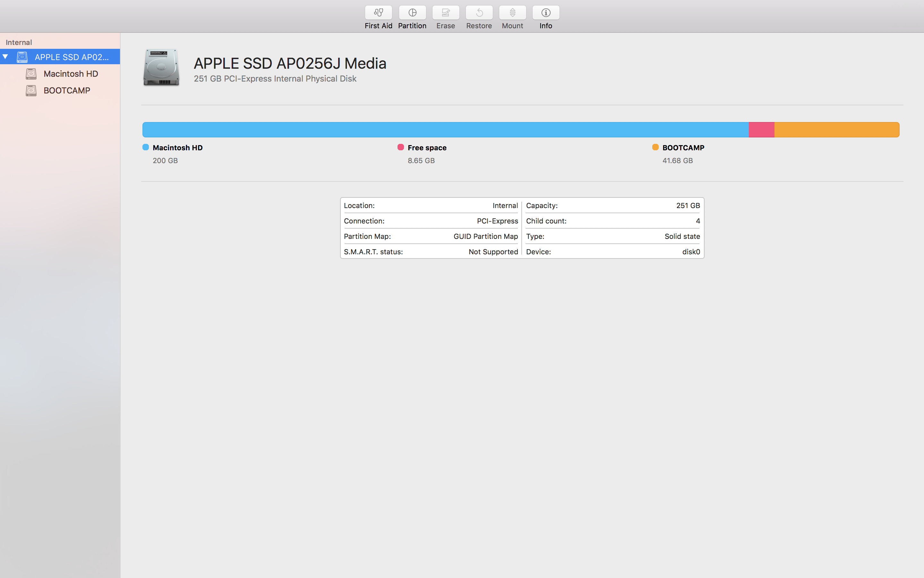
Task: Click the Connection value PCI-Express
Action: point(498,221)
